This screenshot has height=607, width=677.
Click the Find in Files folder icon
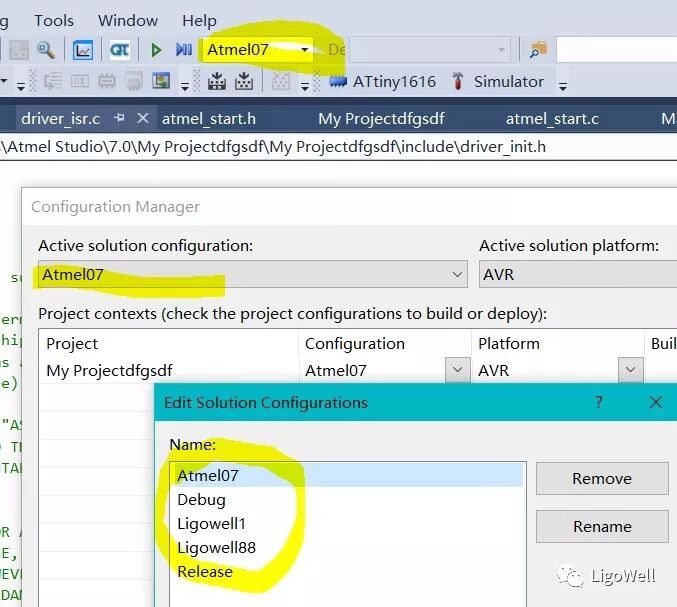538,50
